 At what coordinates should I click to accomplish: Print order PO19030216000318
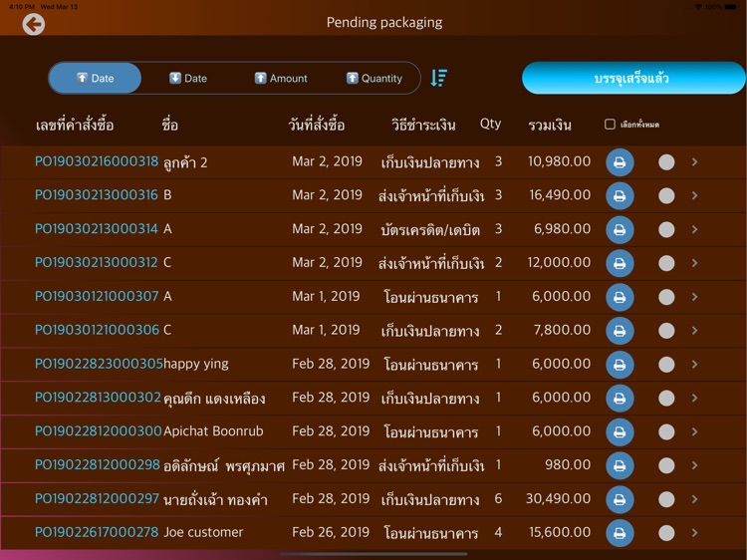click(620, 162)
